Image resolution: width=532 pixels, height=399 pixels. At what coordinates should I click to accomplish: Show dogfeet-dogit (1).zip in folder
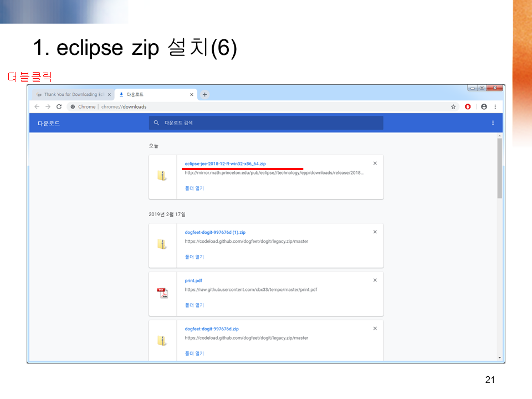click(195, 257)
